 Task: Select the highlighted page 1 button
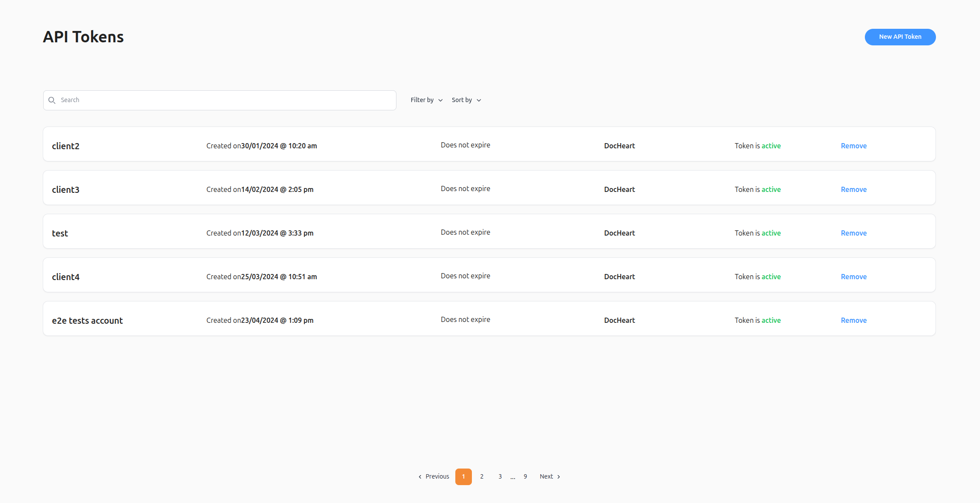(463, 476)
